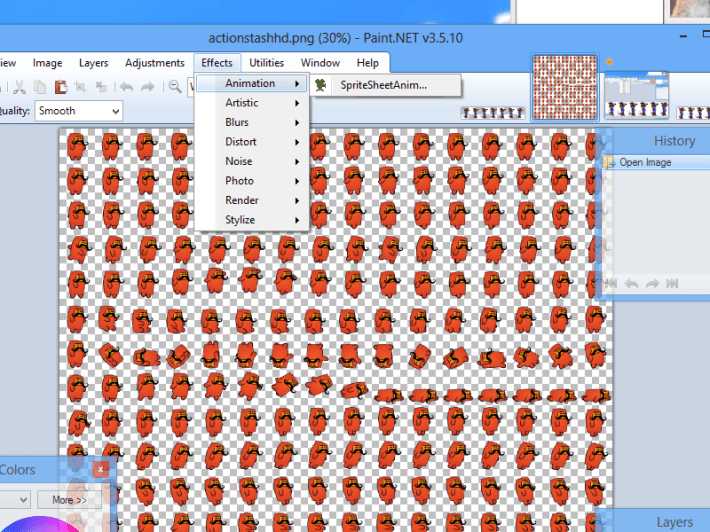Click the Copy icon in toolbar
710x532 pixels.
point(40,86)
